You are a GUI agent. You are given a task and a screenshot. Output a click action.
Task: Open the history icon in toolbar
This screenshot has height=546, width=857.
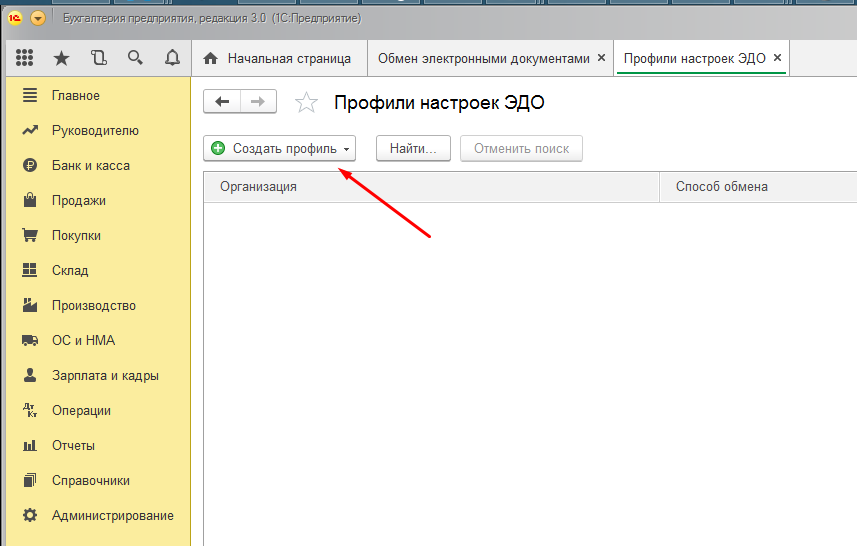point(98,57)
